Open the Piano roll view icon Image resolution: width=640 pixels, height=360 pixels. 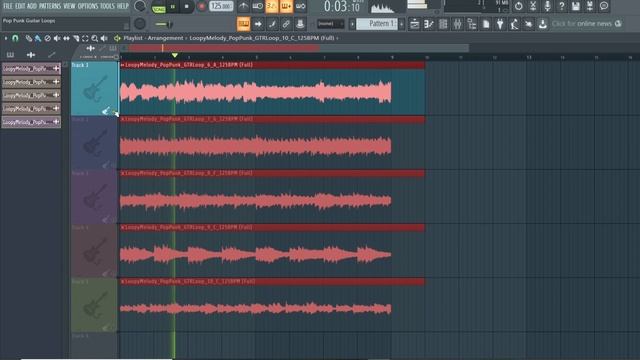pyautogui.click(x=429, y=24)
